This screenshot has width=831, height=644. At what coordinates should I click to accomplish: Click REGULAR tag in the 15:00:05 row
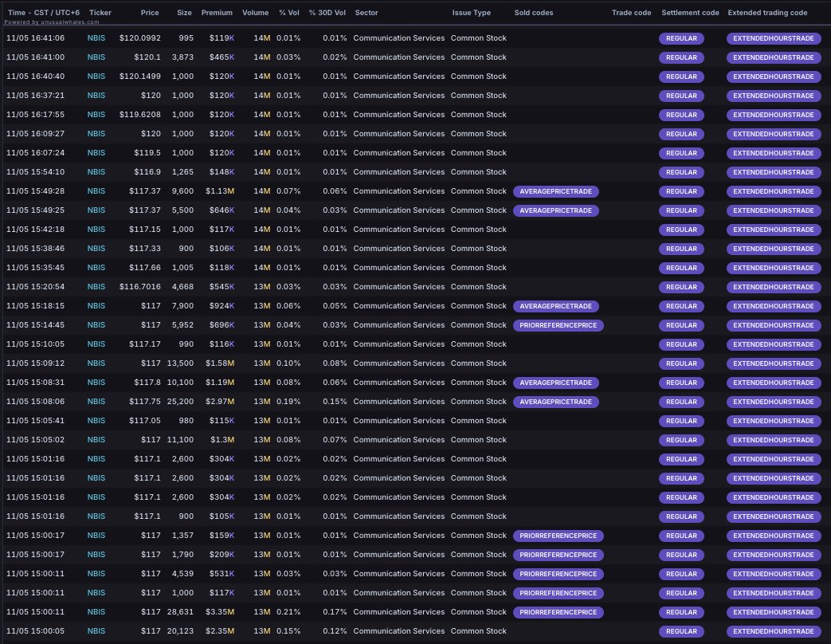(x=681, y=631)
